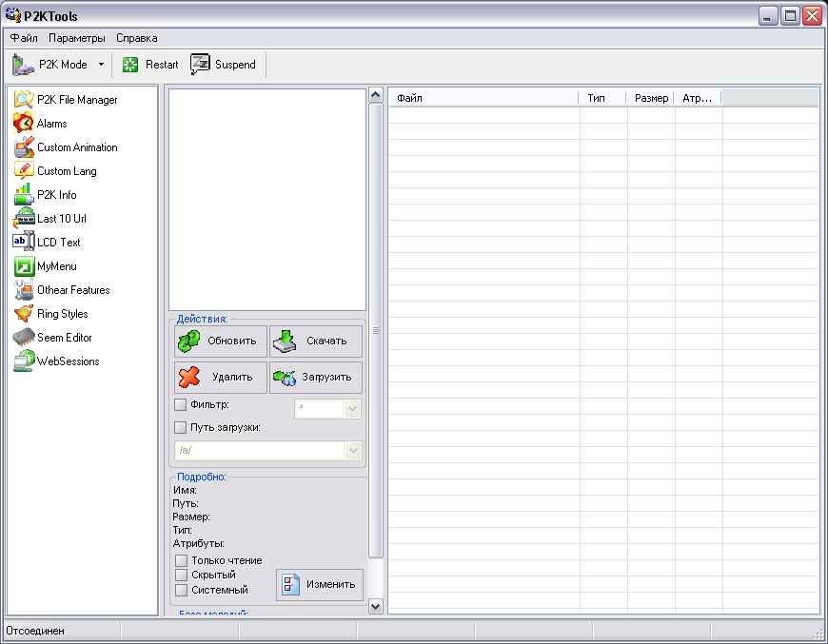Select the P2K File Manager label
828x644 pixels.
(x=77, y=100)
